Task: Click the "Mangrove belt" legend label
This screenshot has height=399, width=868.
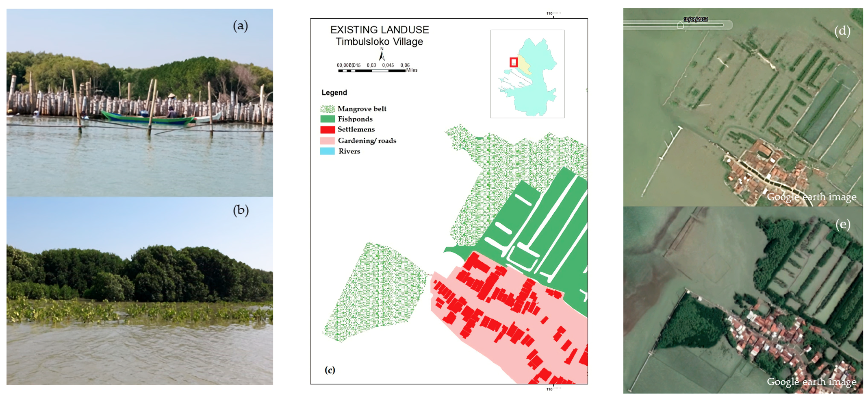Action: pyautogui.click(x=362, y=109)
